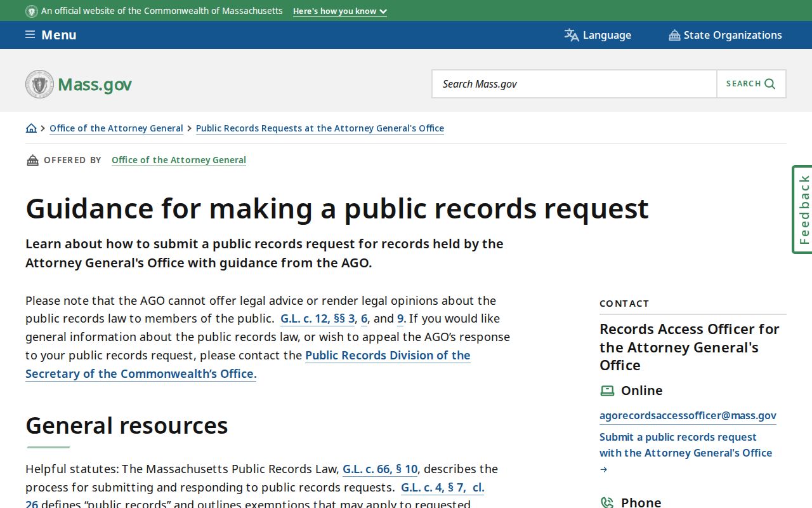The height and width of the screenshot is (508, 812).
Task: Open G.L. c. 12, §§ 3 link
Action: pos(318,319)
